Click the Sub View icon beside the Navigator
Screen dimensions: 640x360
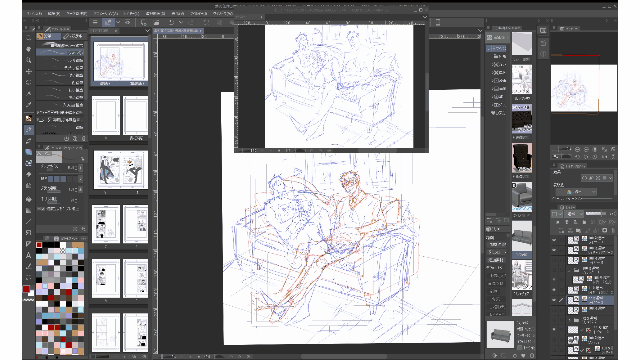[543, 31]
